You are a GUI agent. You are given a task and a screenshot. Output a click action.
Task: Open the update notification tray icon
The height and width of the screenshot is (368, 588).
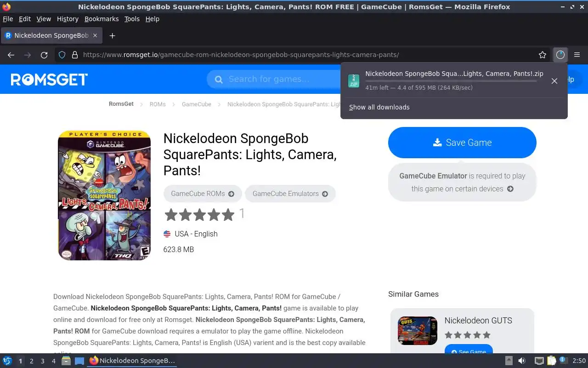pos(563,361)
